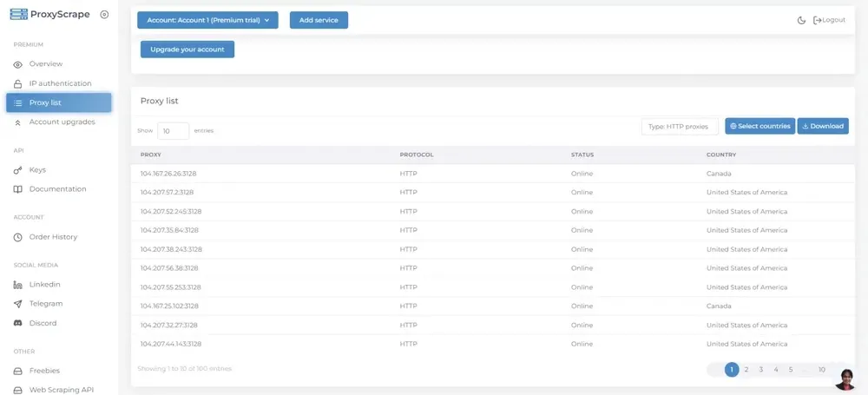This screenshot has height=395, width=868.
Task: Click the ProxyScrape logo icon
Action: point(19,15)
